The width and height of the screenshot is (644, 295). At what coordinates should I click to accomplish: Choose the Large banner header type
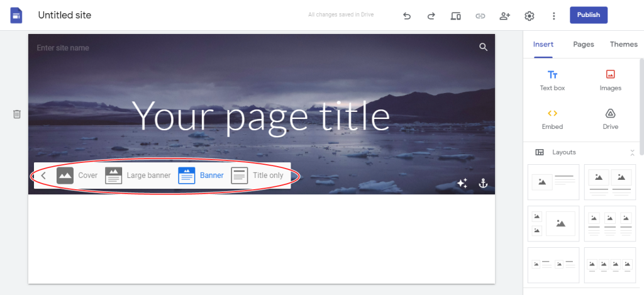[138, 175]
